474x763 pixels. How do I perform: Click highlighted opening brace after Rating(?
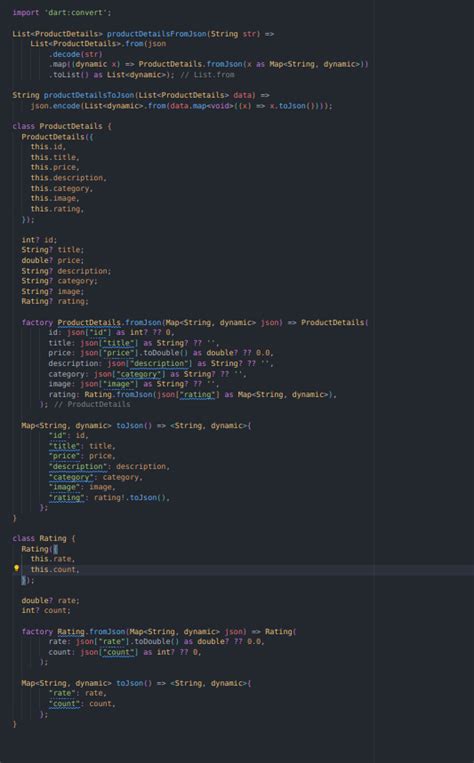pos(55,549)
